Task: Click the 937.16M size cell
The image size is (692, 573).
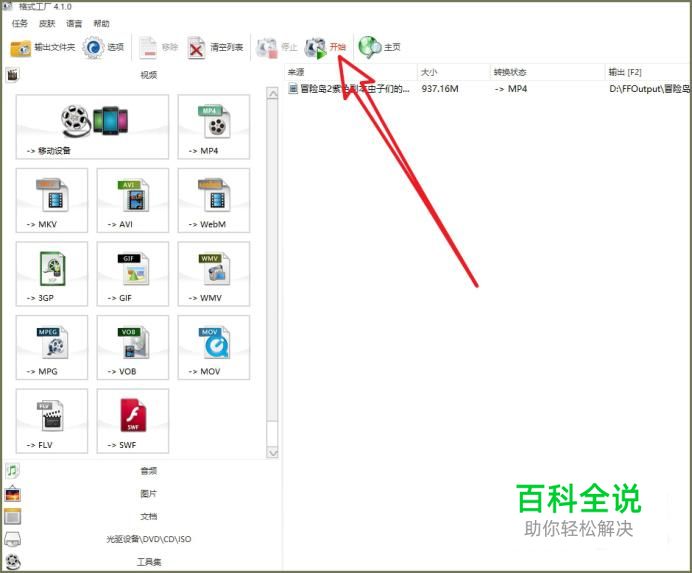Action: tap(440, 89)
